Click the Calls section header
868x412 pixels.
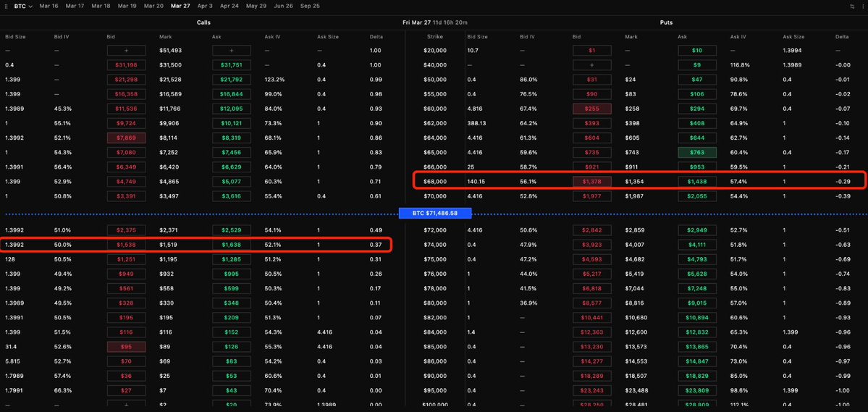coord(203,22)
